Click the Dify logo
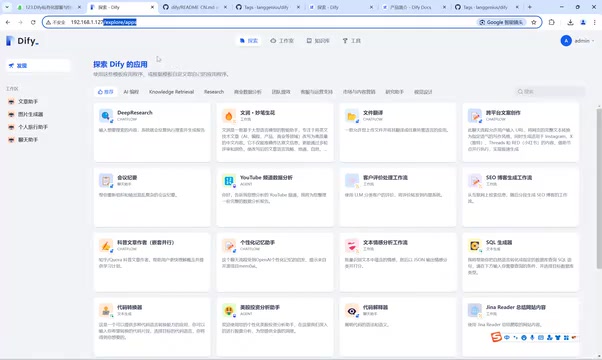Image resolution: width=602 pixels, height=360 pixels. 22,41
